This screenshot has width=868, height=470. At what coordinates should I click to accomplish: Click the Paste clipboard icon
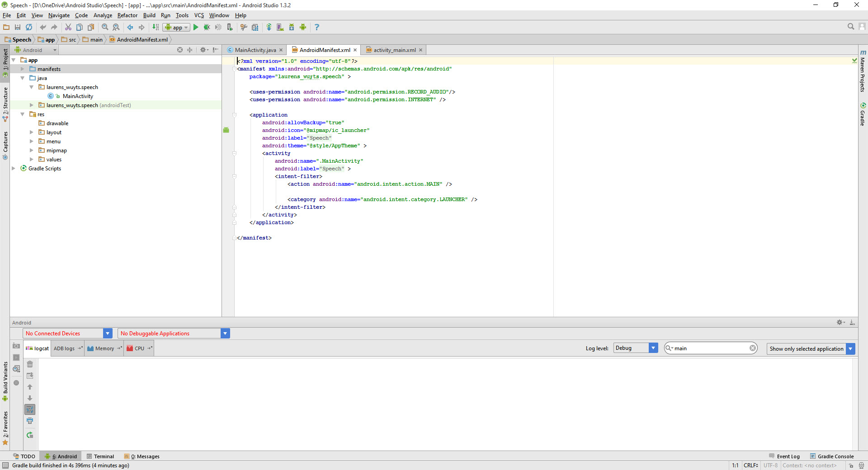(x=91, y=27)
